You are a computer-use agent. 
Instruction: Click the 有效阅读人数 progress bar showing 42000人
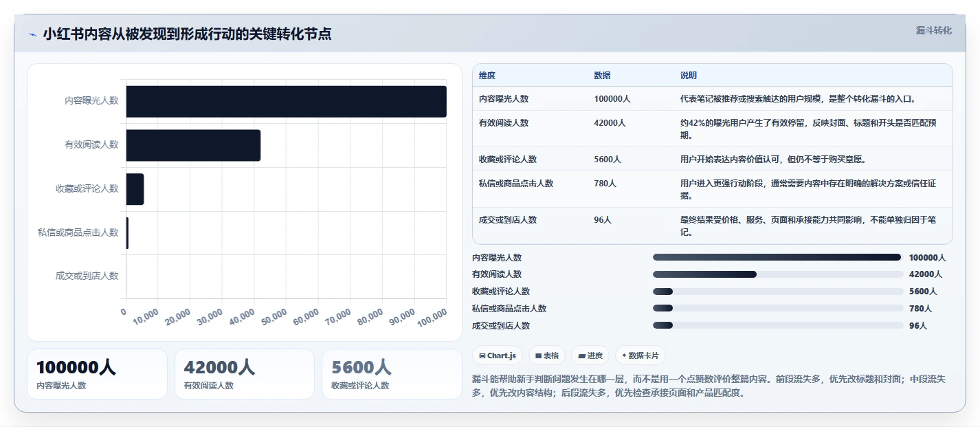click(x=778, y=274)
